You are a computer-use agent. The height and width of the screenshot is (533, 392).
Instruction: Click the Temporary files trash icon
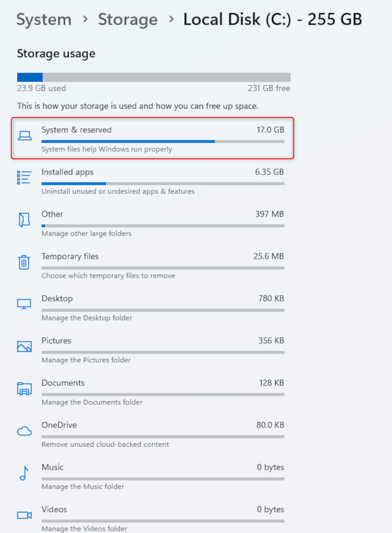point(24,262)
